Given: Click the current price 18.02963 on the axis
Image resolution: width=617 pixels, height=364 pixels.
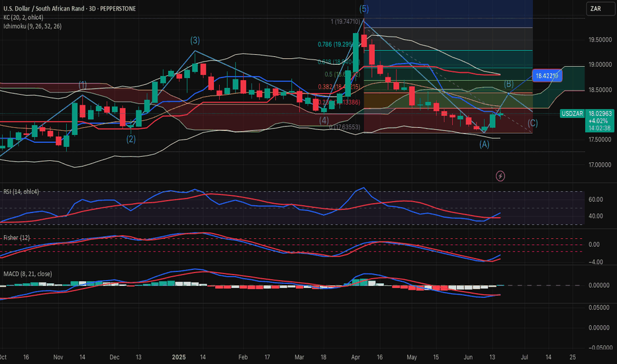Looking at the screenshot, I should pyautogui.click(x=600, y=114).
